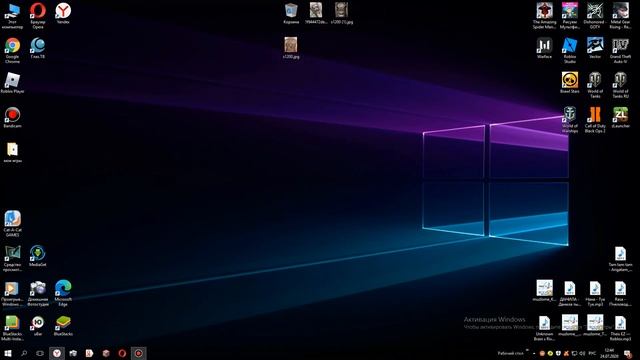Select the uBar desktop shortcut
The height and width of the screenshot is (360, 640).
pyautogui.click(x=38, y=325)
